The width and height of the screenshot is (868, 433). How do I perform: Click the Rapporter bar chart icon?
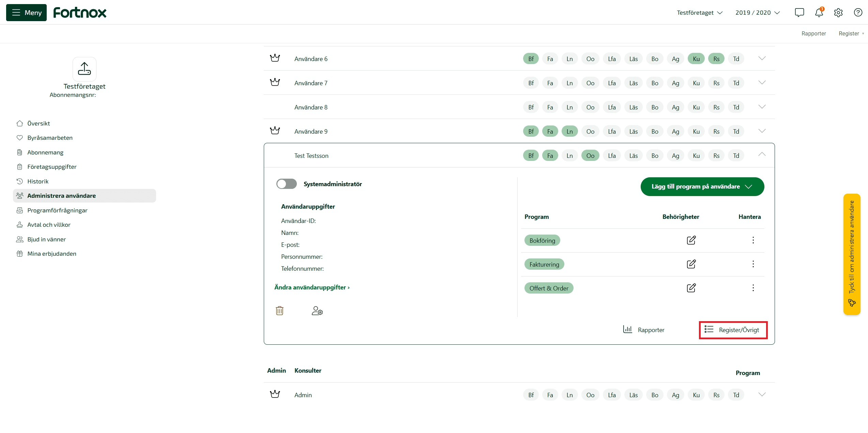(627, 329)
